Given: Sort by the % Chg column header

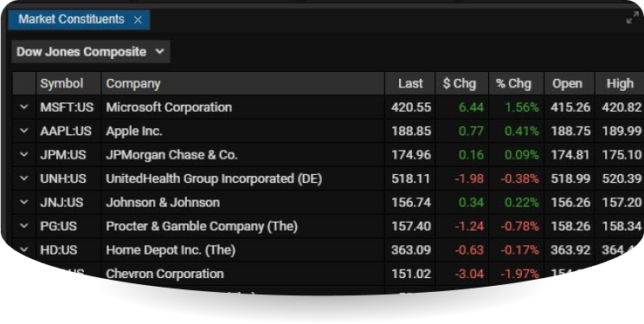Looking at the screenshot, I should 516,83.
